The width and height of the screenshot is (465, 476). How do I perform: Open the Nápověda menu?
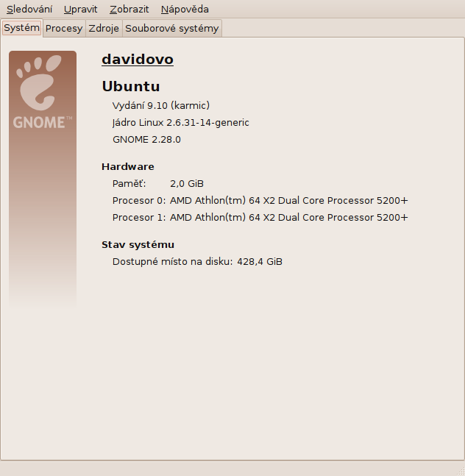click(185, 9)
